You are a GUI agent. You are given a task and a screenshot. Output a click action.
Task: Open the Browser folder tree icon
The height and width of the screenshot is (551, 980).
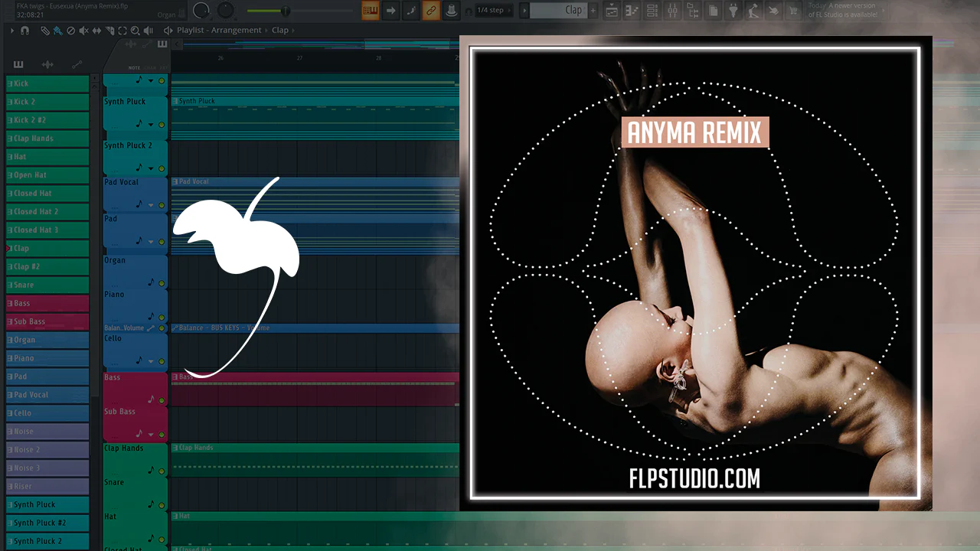click(693, 10)
